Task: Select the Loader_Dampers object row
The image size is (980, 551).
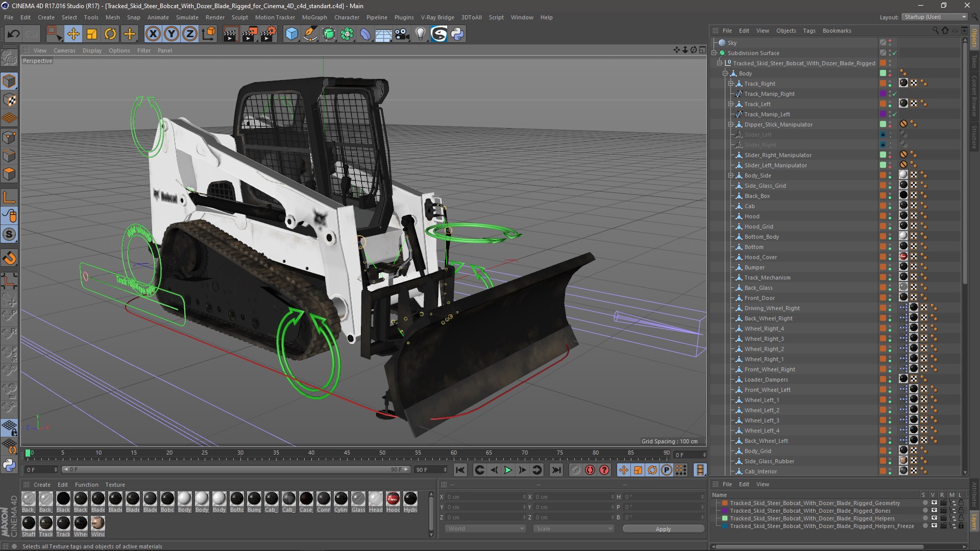Action: pos(766,380)
